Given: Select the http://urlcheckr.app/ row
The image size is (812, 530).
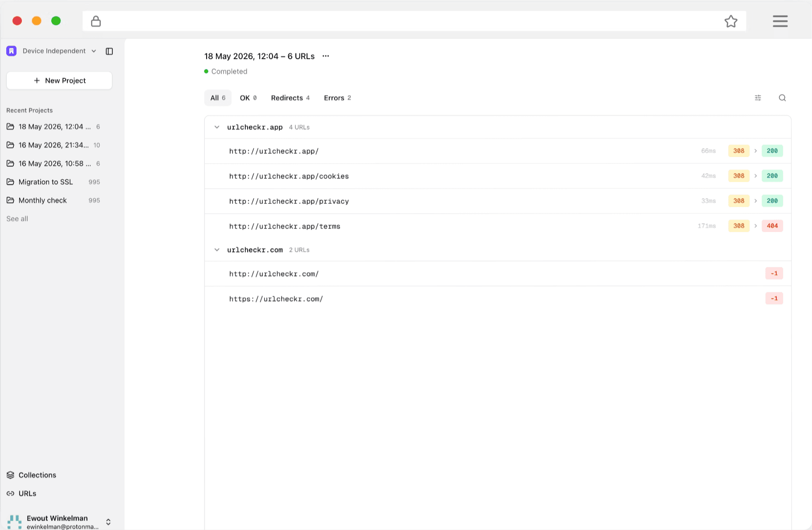Looking at the screenshot, I should [x=497, y=151].
